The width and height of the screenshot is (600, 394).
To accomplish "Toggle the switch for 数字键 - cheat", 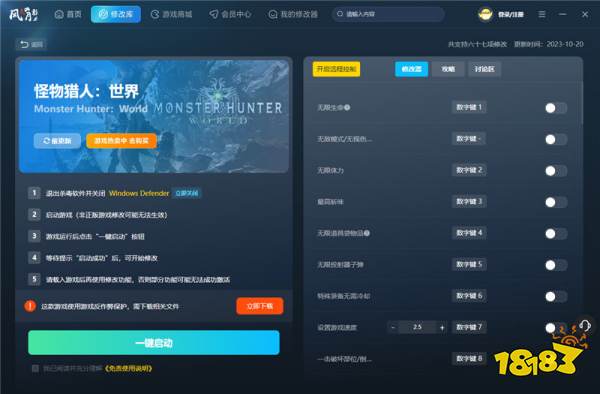I will coord(556,139).
